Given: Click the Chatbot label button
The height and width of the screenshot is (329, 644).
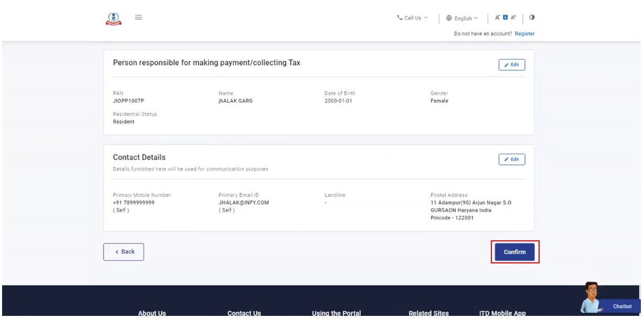Looking at the screenshot, I should point(622,306).
